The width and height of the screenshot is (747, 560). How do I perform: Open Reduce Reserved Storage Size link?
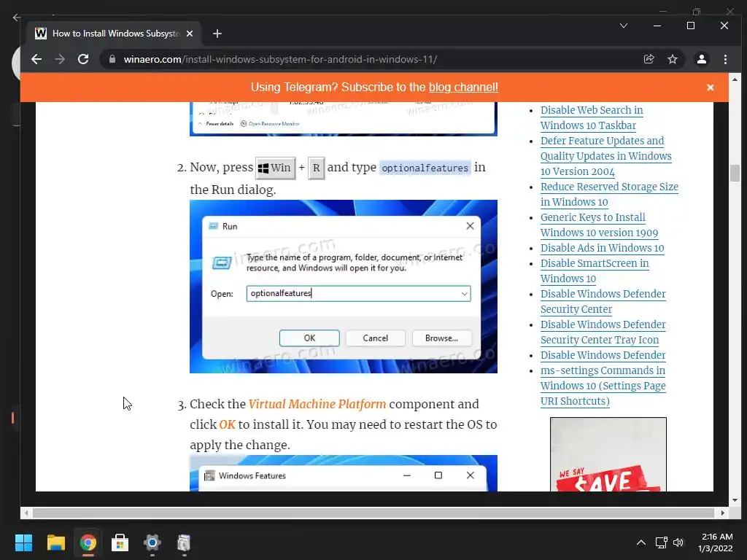click(x=609, y=194)
